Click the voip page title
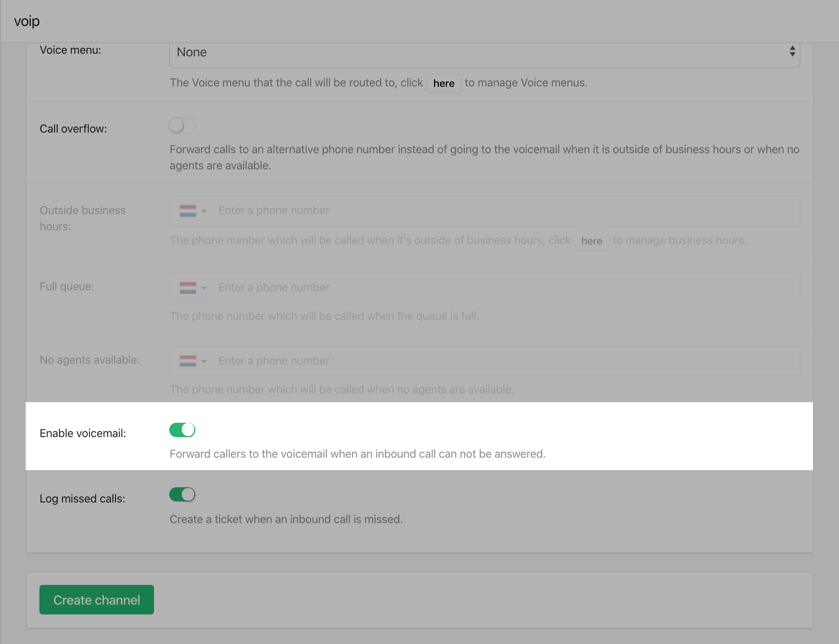 point(27,21)
